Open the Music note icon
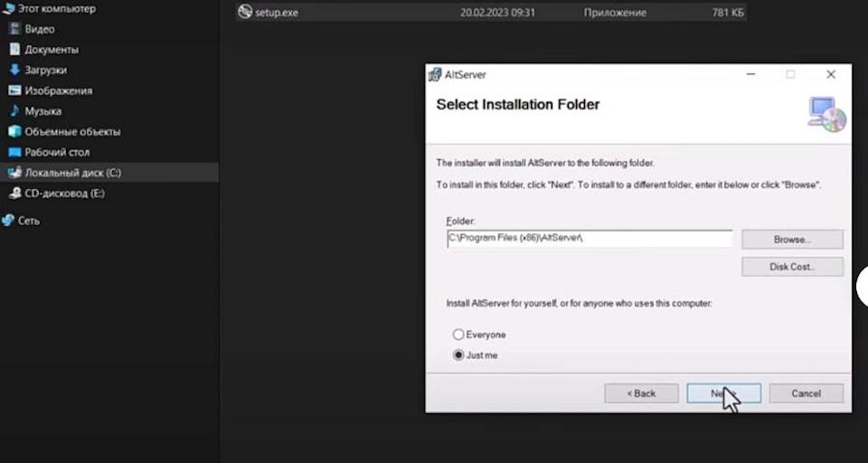 pyautogui.click(x=14, y=111)
